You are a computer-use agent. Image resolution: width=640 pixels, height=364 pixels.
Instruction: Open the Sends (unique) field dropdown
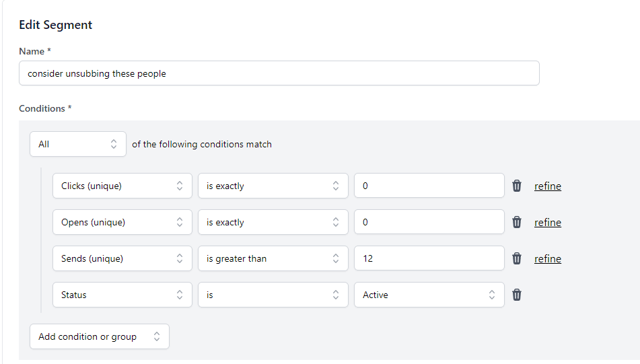(122, 259)
